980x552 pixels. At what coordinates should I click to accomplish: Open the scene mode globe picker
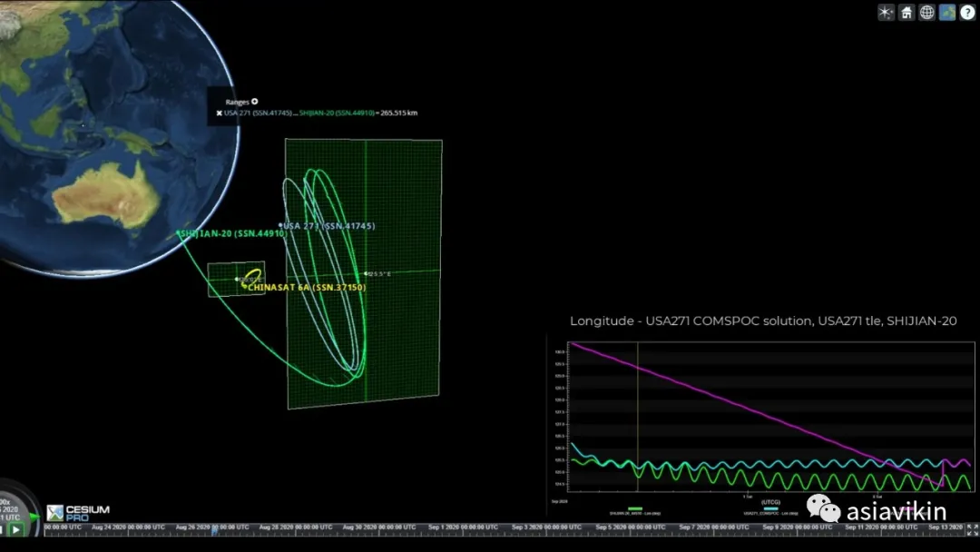926,13
